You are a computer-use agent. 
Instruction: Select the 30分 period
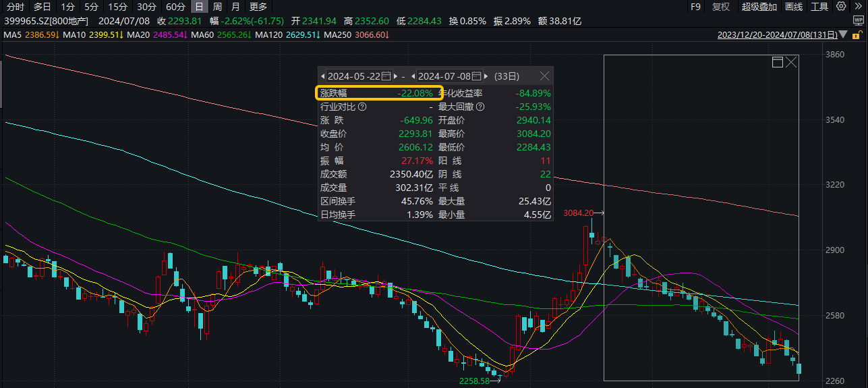pyautogui.click(x=146, y=7)
